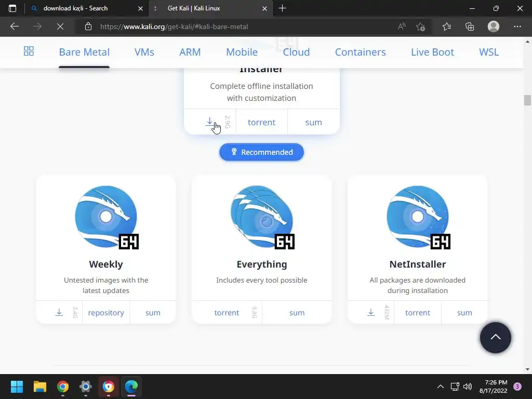Click the Everything disc stack image

262,217
